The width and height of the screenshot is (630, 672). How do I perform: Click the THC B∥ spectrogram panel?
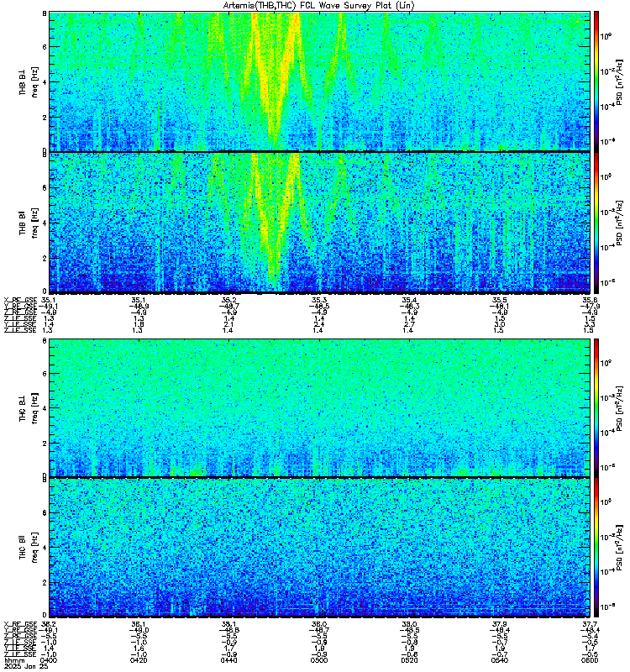[x=320, y=548]
